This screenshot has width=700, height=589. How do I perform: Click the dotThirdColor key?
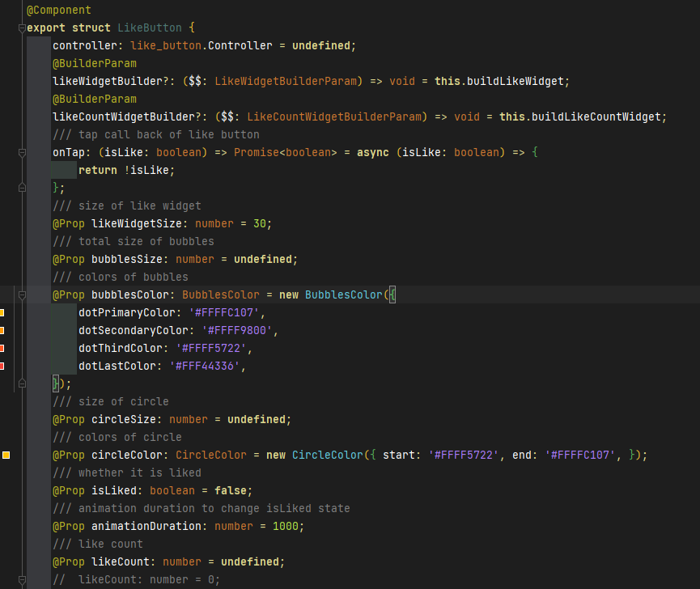point(120,349)
